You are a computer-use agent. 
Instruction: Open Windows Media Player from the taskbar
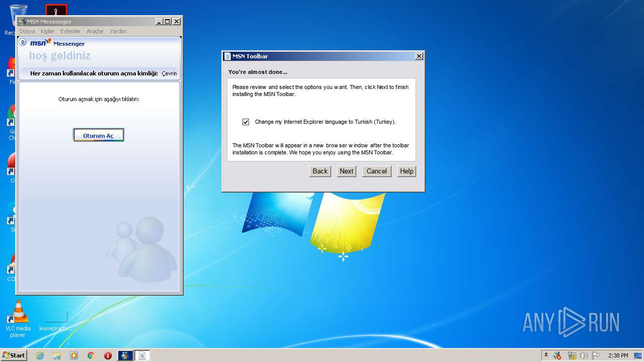click(x=74, y=355)
